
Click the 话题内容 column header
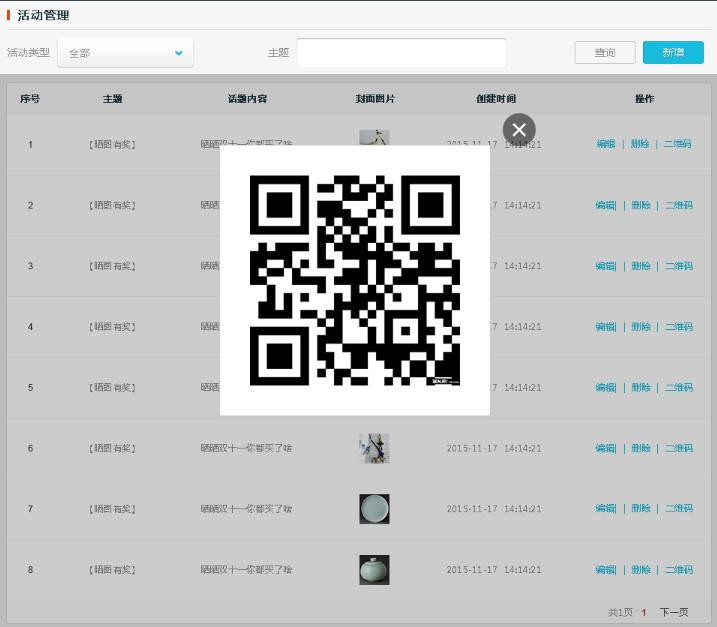(x=247, y=99)
